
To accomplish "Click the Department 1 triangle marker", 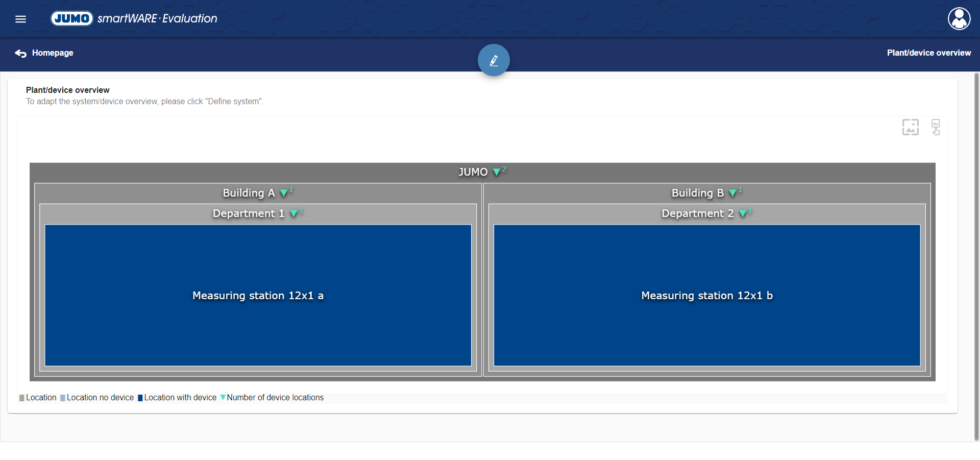I will [294, 214].
